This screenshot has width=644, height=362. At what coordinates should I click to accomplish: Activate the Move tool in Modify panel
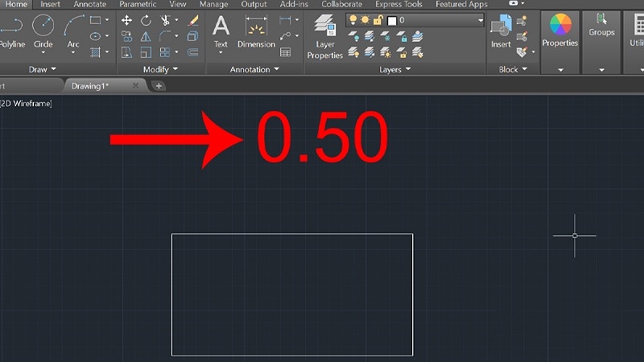(x=126, y=20)
